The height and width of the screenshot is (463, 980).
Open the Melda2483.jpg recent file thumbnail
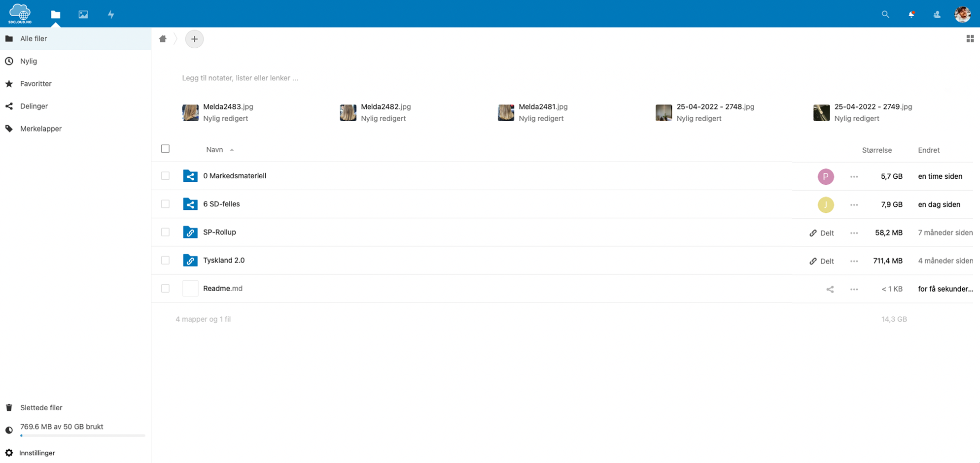pos(190,112)
